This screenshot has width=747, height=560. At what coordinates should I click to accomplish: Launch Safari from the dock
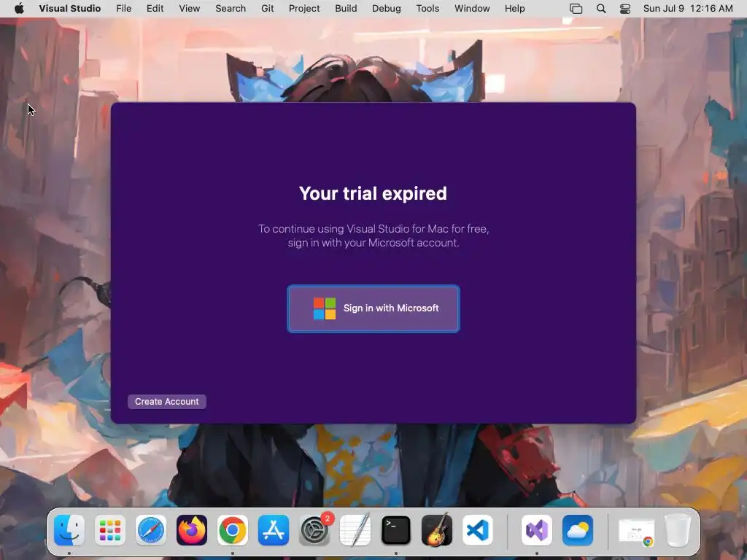click(x=151, y=530)
